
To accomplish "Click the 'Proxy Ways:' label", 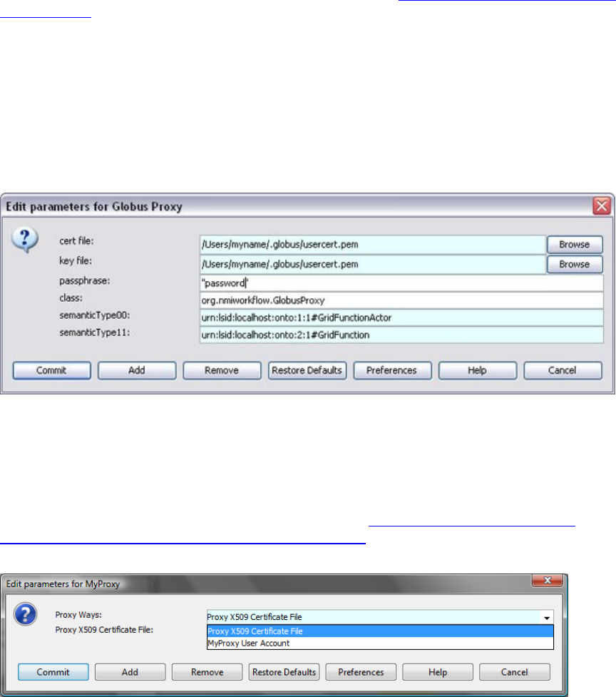I will click(78, 615).
